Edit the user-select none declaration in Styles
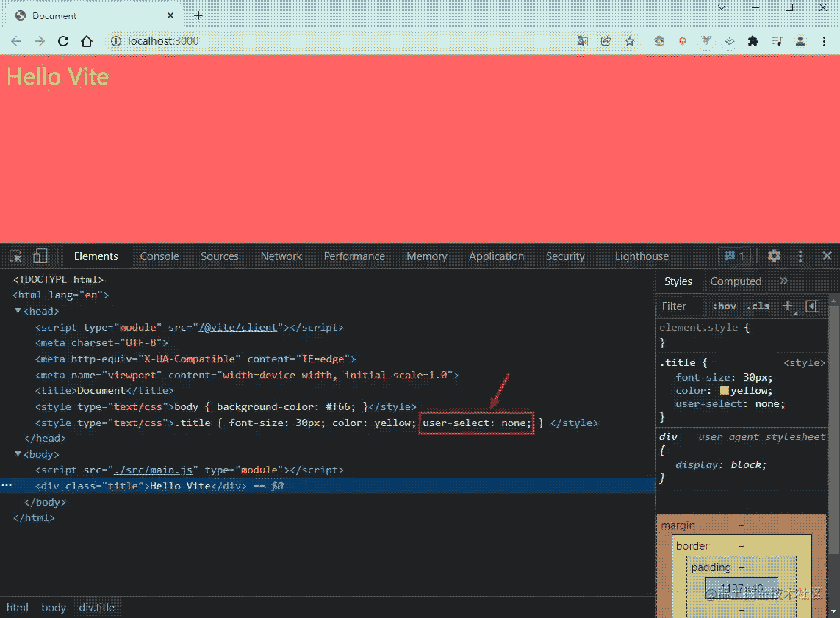Image resolution: width=840 pixels, height=618 pixels. (730, 403)
